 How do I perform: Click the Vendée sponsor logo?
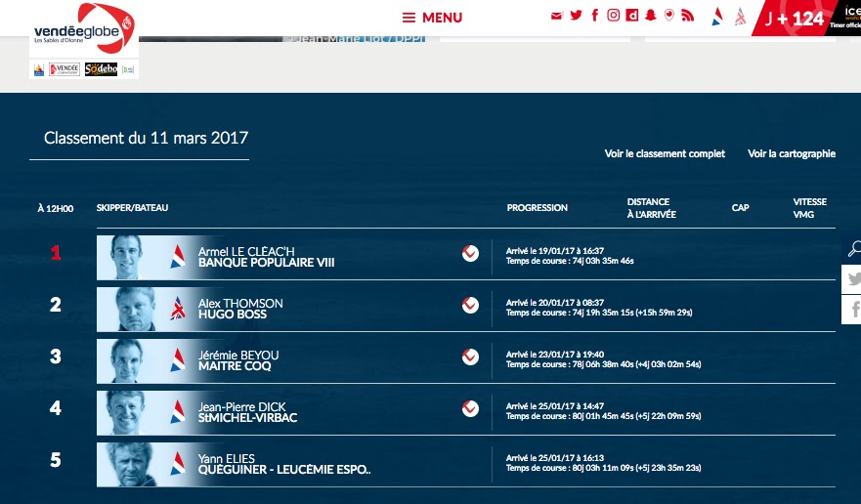[65, 69]
